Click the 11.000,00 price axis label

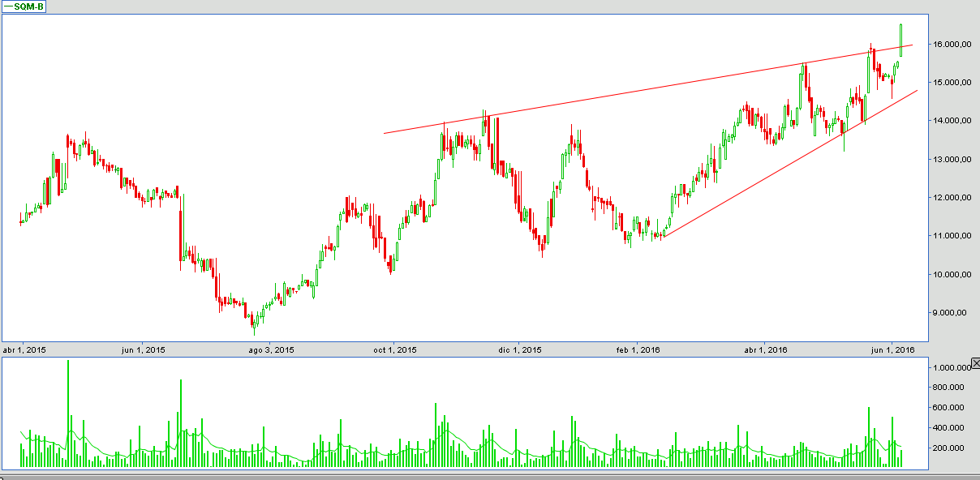point(952,236)
